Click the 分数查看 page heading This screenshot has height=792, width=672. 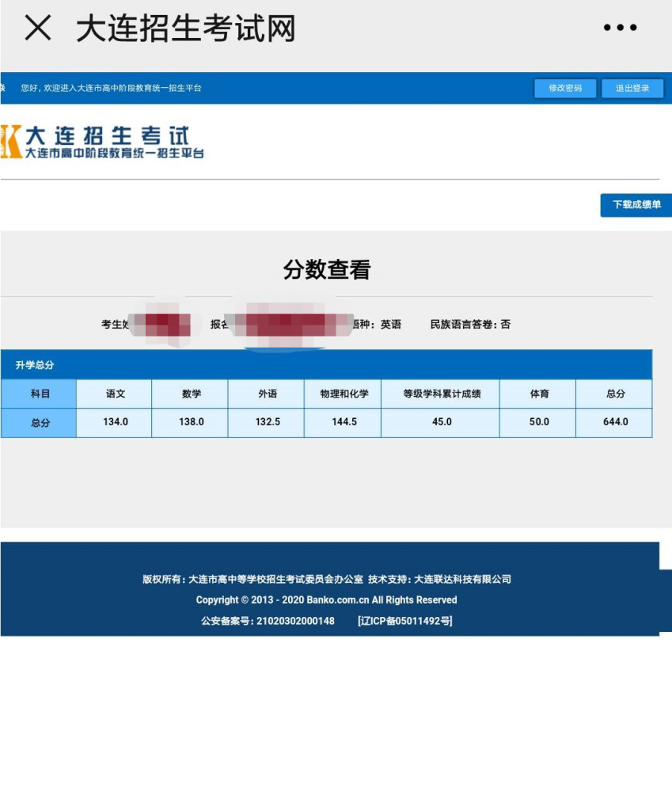(326, 269)
